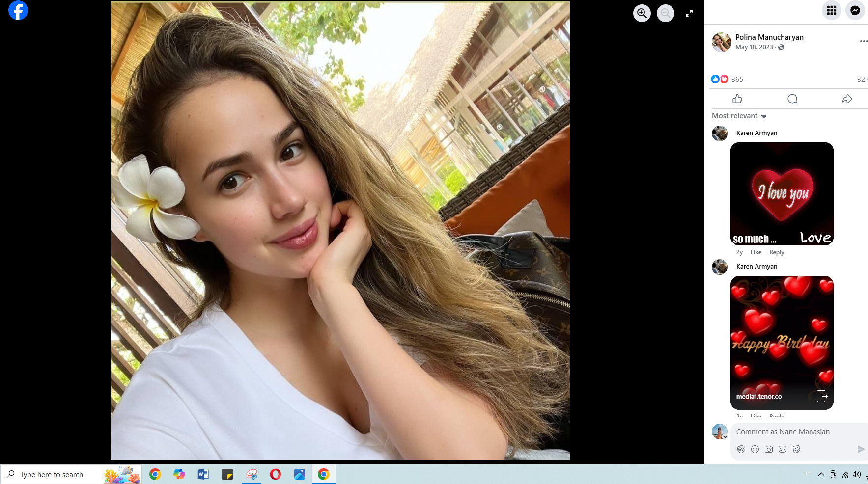This screenshot has width=868, height=484.
Task: Show hidden system tray icons
Action: tap(821, 474)
